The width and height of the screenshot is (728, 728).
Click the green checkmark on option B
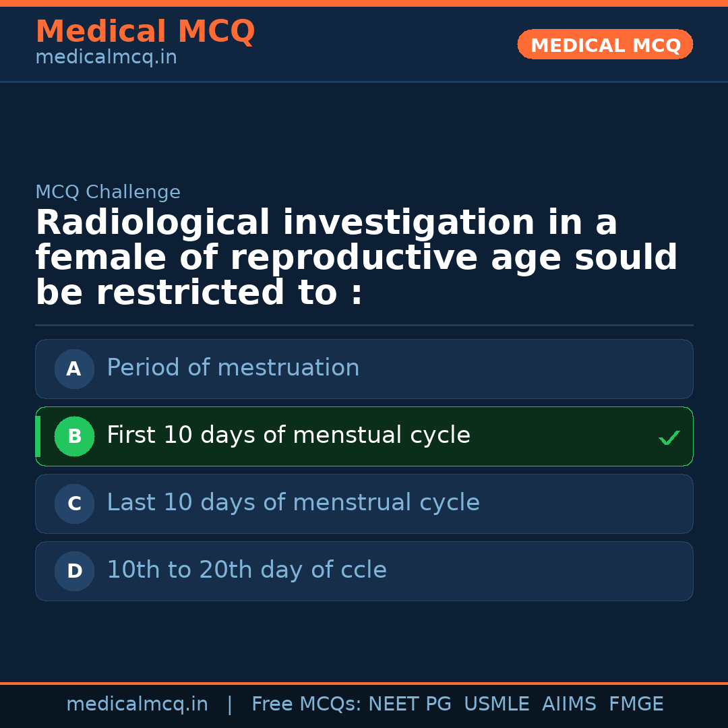[x=669, y=437]
